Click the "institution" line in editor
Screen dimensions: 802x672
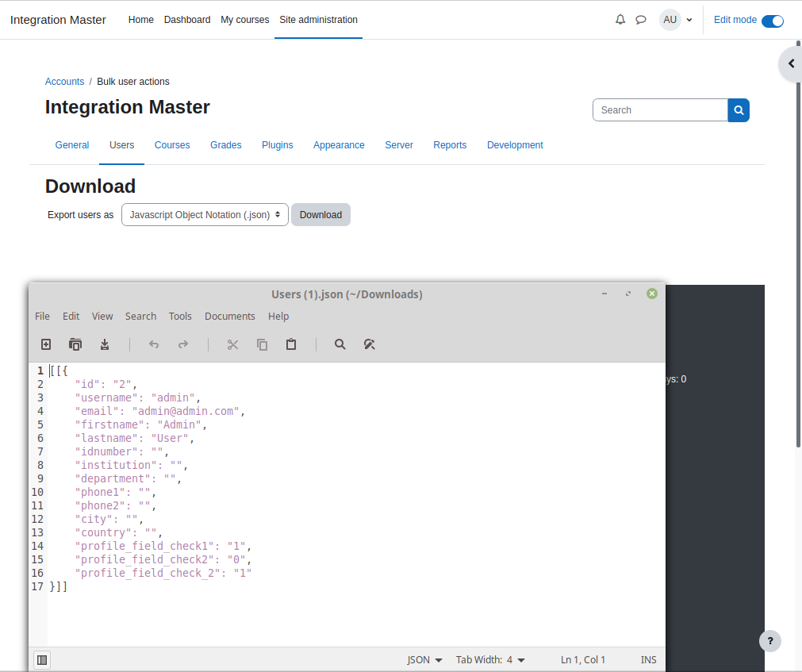(132, 466)
